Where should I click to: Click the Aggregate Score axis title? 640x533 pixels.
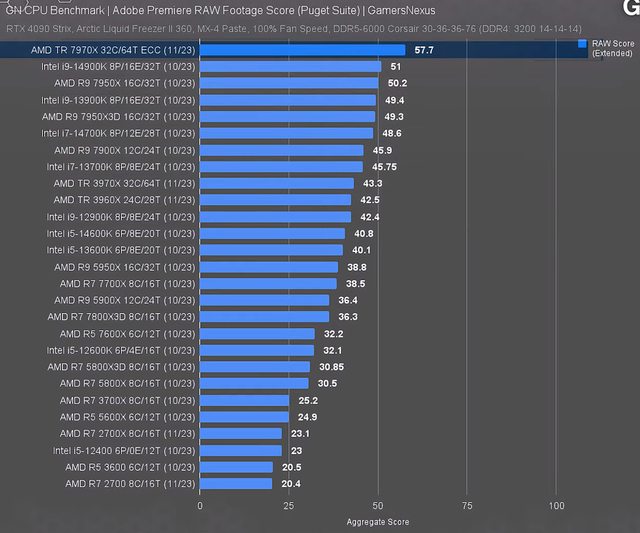[378, 522]
